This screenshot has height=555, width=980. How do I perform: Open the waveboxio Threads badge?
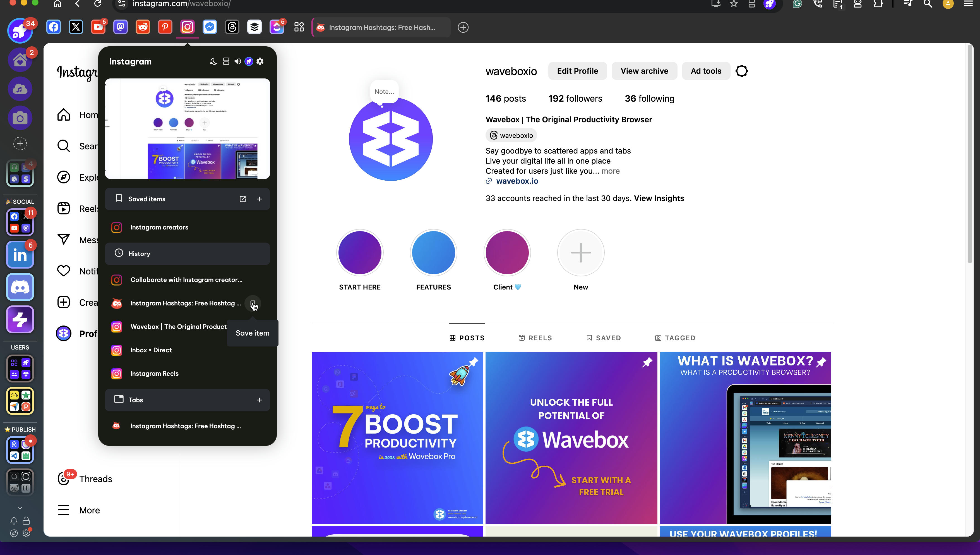click(511, 135)
